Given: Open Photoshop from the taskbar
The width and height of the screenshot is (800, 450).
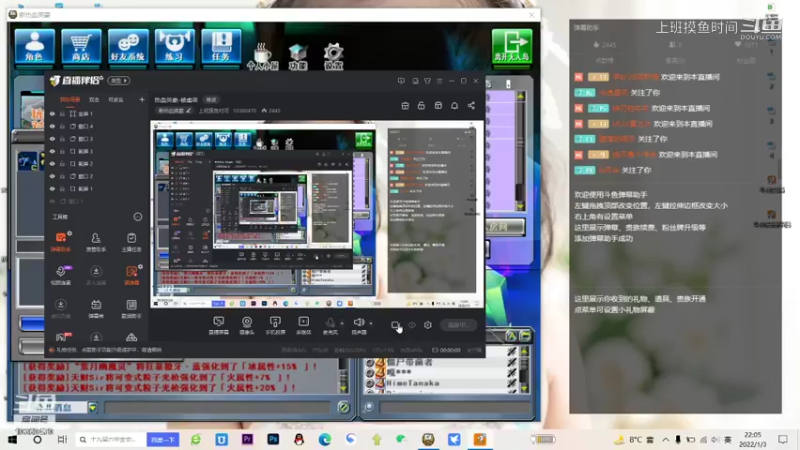Looking at the screenshot, I should [273, 439].
